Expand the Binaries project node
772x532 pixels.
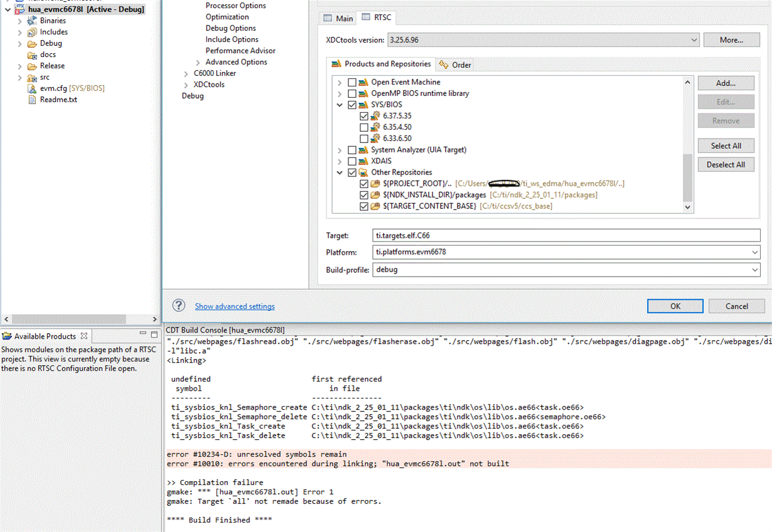[19, 21]
